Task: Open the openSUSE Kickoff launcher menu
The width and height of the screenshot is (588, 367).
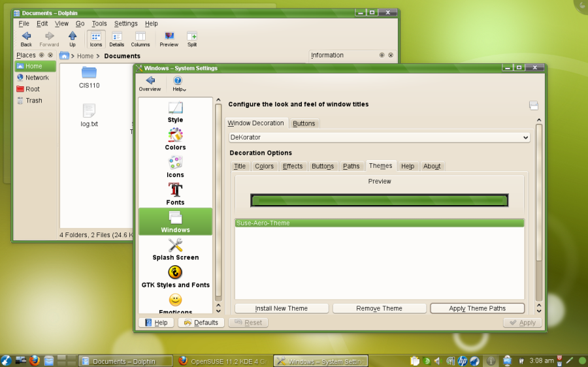Action: (6, 360)
